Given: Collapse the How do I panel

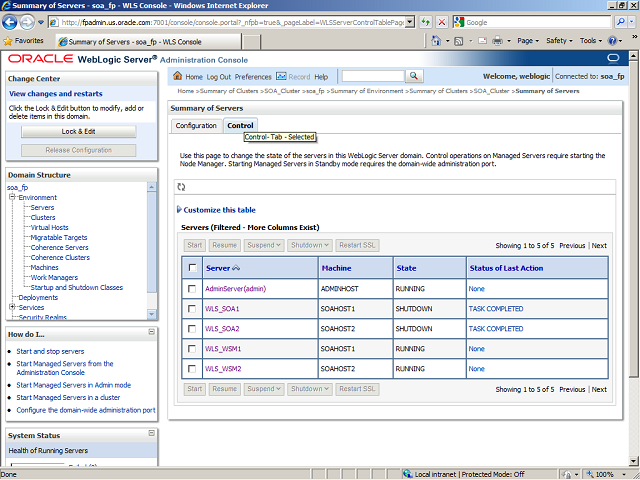Looking at the screenshot, I should pos(151,333).
